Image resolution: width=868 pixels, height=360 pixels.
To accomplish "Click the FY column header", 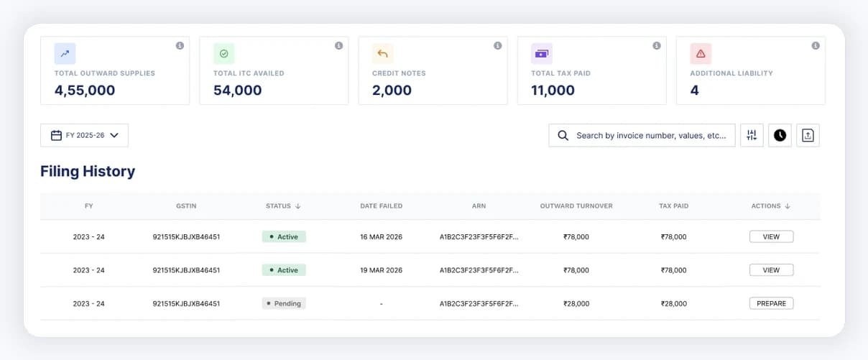I will (x=89, y=206).
